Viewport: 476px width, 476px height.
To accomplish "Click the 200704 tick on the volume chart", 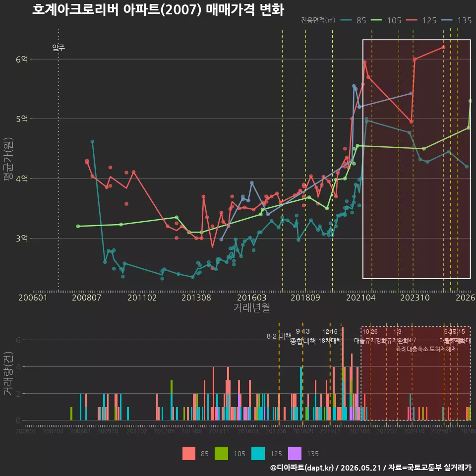I will click(53, 431).
